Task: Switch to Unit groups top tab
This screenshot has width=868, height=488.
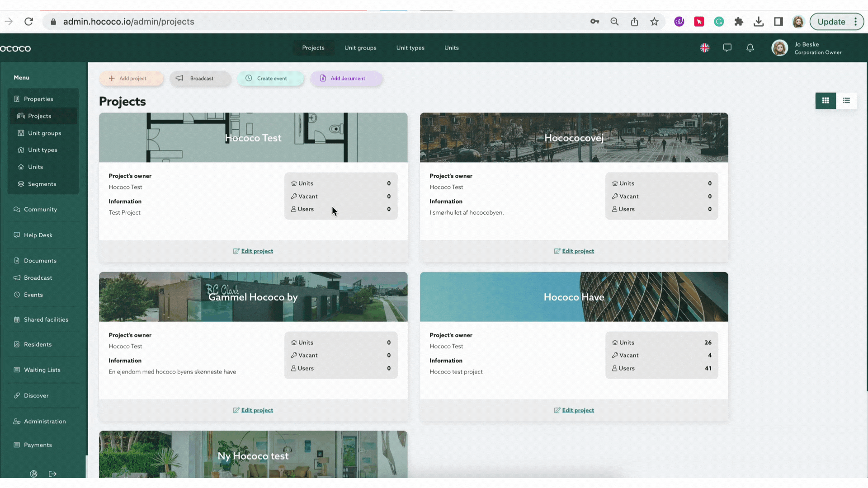Action: coord(360,48)
